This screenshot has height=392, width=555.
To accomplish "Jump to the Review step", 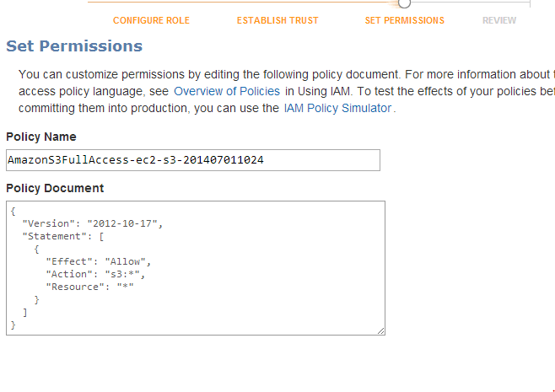I will [x=499, y=20].
